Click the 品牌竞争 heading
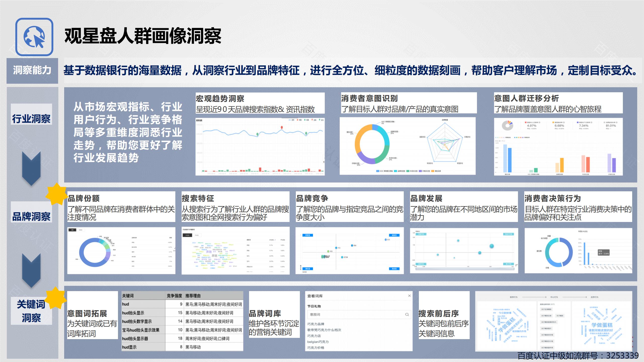The height and width of the screenshot is (362, 644). point(312,198)
